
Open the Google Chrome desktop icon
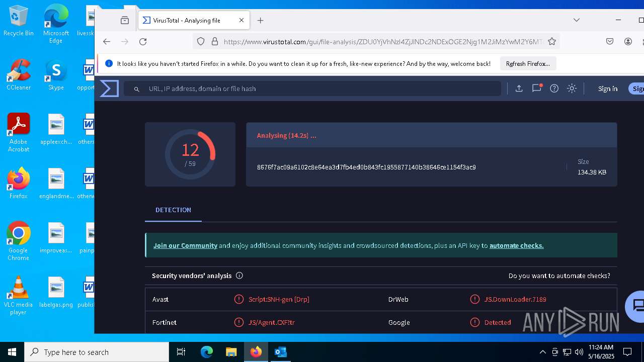click(19, 241)
